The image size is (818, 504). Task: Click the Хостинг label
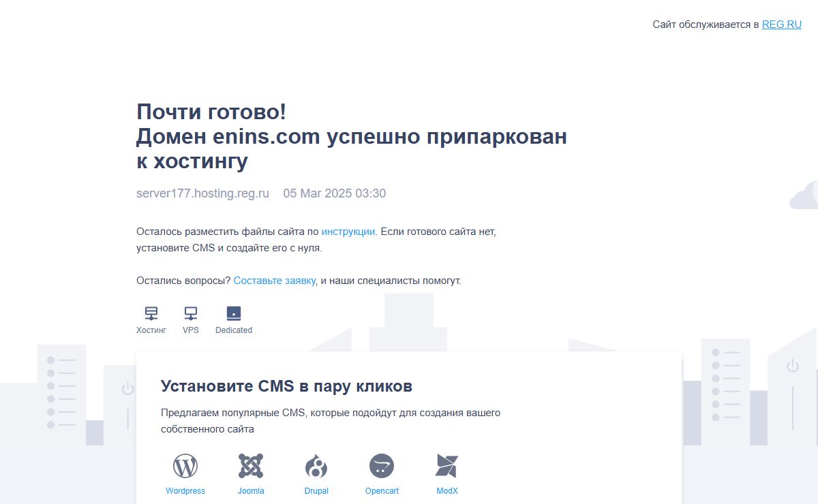(151, 330)
